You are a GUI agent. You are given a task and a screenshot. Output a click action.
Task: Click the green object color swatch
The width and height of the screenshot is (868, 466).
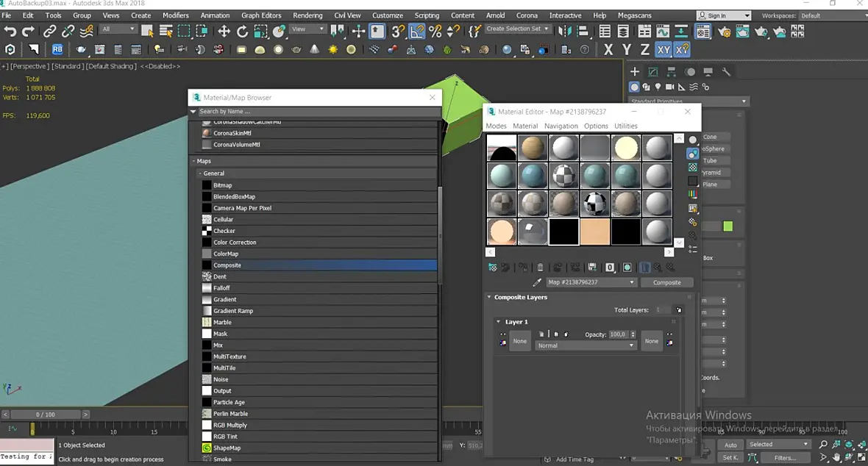pyautogui.click(x=728, y=226)
